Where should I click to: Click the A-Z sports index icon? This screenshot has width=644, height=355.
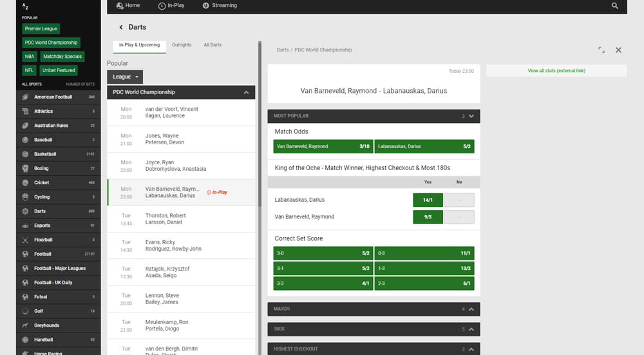point(26,6)
